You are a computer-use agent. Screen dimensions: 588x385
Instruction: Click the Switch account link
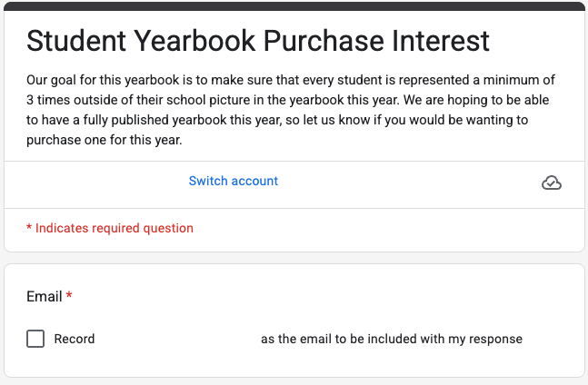click(x=234, y=181)
